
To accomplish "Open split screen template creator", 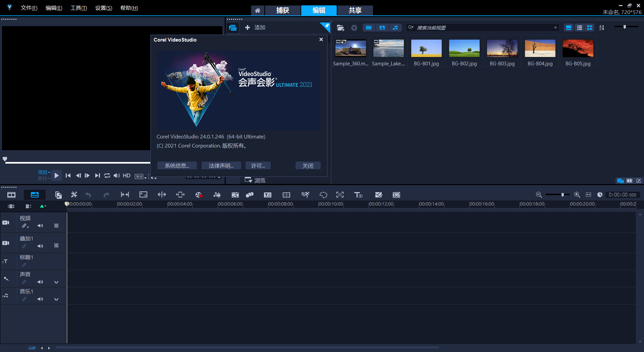I will pos(379,195).
